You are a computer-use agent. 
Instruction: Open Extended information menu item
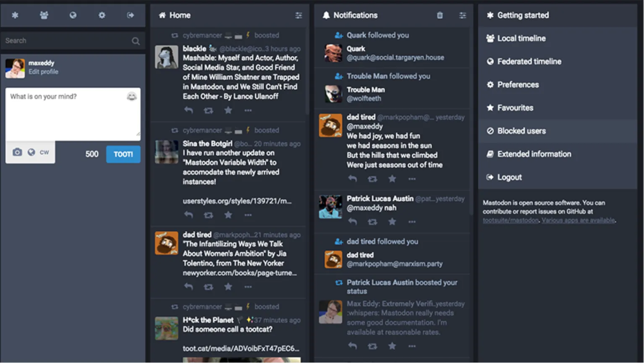coord(558,154)
